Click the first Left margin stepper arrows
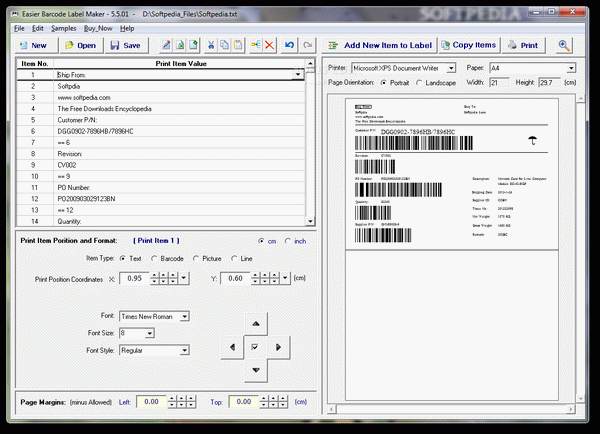Image resolution: width=600 pixels, height=434 pixels. (x=172, y=401)
